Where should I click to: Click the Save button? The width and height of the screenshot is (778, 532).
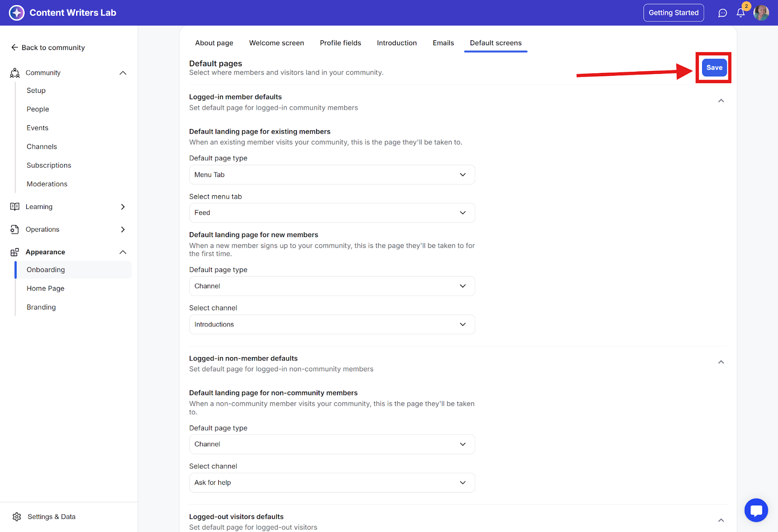(x=714, y=68)
